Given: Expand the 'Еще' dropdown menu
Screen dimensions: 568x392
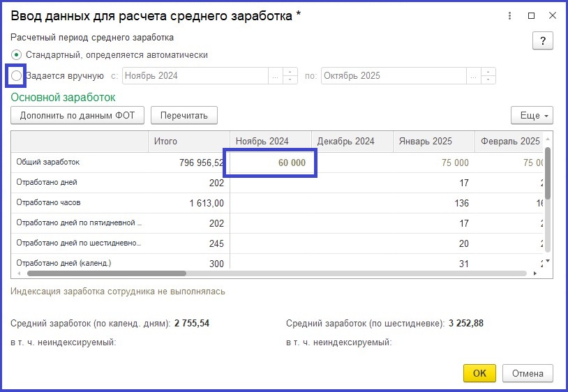Looking at the screenshot, I should tap(532, 115).
